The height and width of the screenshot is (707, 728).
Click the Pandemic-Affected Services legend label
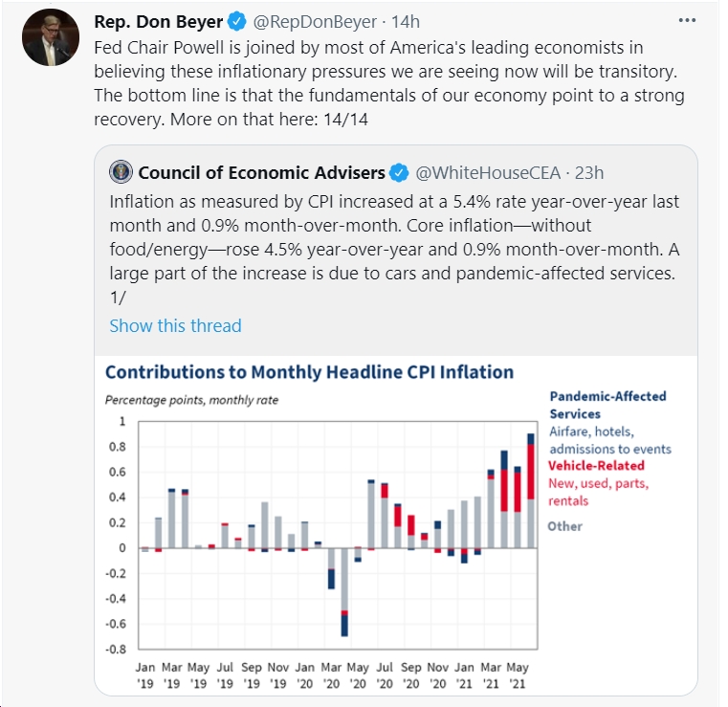(x=607, y=405)
